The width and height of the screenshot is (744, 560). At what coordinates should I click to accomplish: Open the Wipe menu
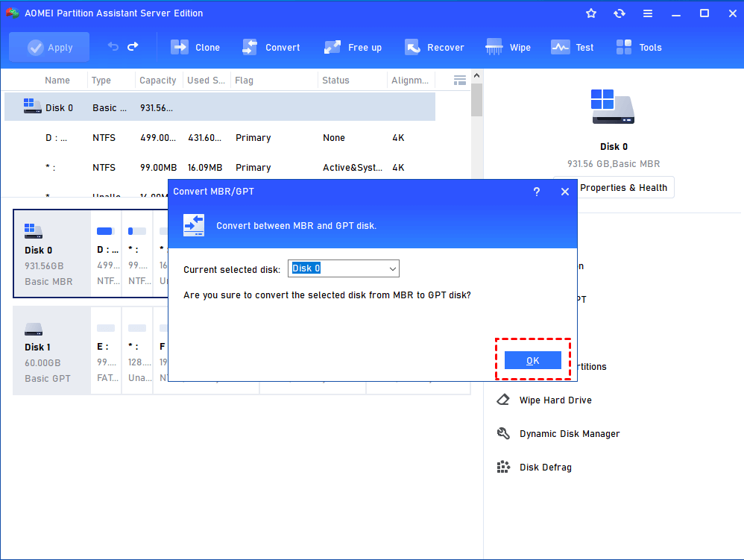pyautogui.click(x=508, y=47)
